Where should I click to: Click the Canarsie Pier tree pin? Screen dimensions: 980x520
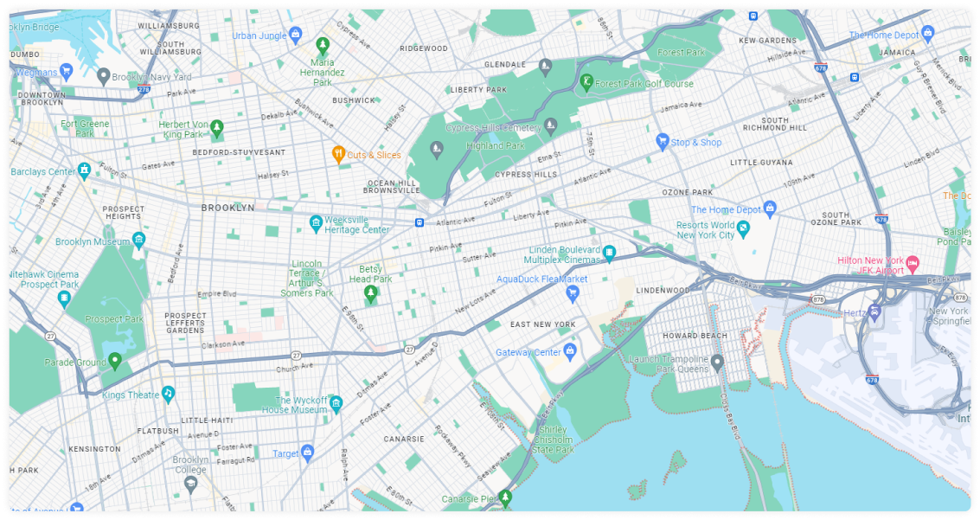click(x=505, y=498)
